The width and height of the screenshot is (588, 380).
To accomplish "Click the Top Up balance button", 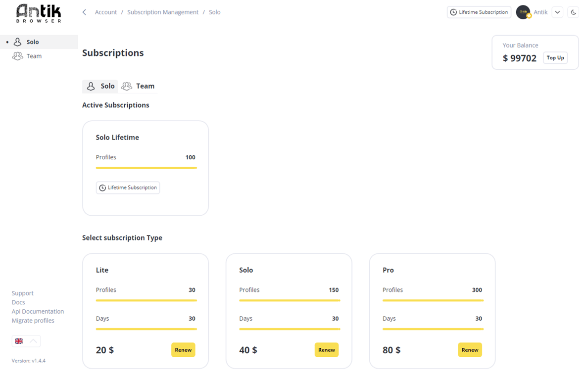I will tap(555, 58).
